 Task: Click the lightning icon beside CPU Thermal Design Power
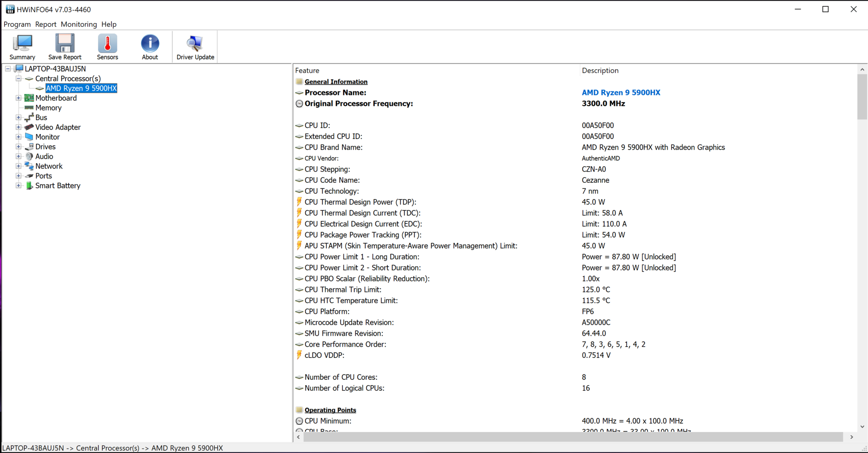coord(299,202)
